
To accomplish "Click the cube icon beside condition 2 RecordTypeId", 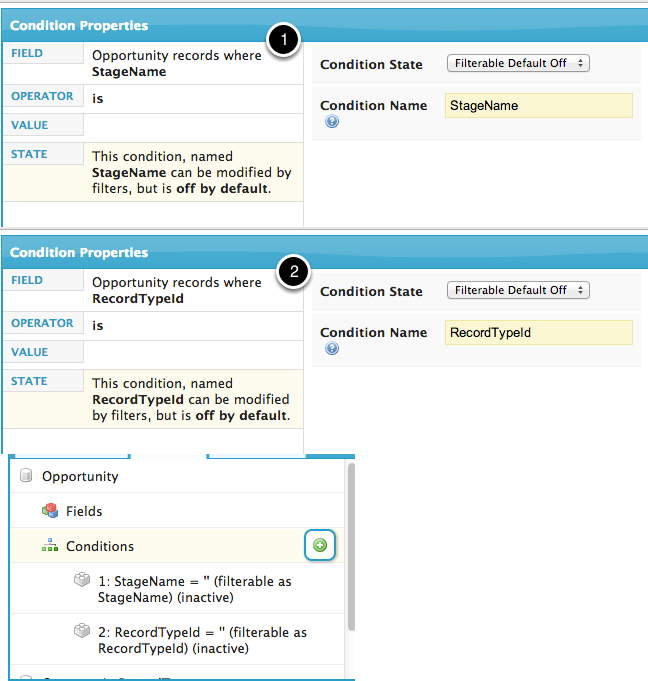I will tap(82, 632).
